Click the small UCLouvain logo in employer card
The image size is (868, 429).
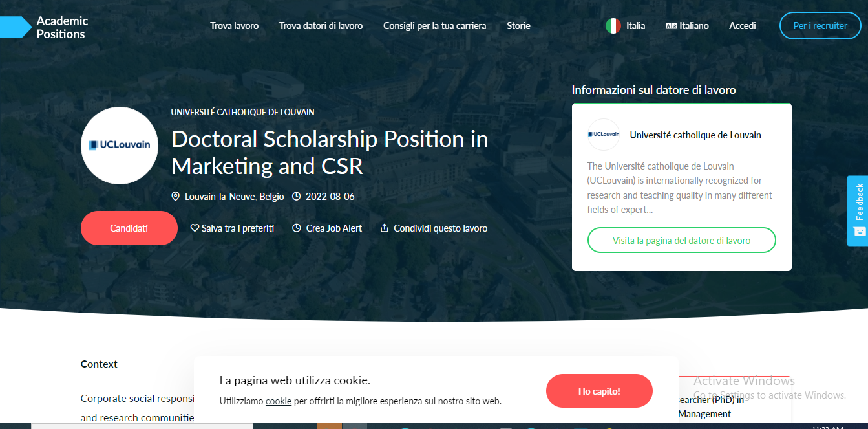coord(604,135)
